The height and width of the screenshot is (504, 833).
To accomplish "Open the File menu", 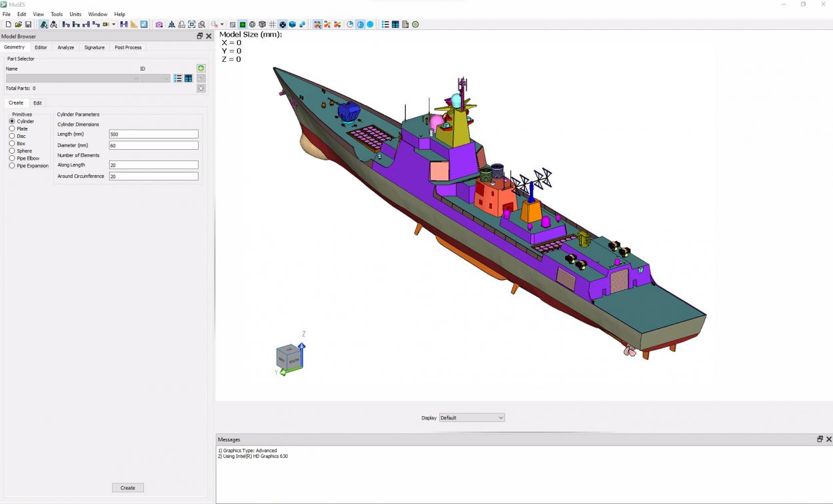I will pyautogui.click(x=6, y=14).
